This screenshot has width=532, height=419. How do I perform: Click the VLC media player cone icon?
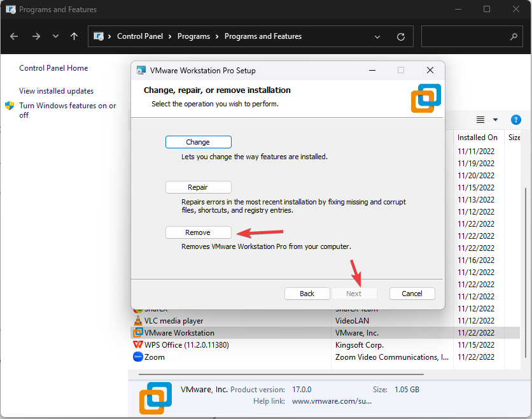tap(139, 320)
